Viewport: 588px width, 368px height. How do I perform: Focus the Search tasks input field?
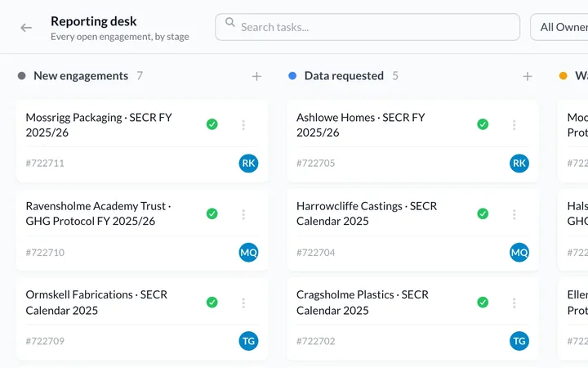(x=367, y=27)
